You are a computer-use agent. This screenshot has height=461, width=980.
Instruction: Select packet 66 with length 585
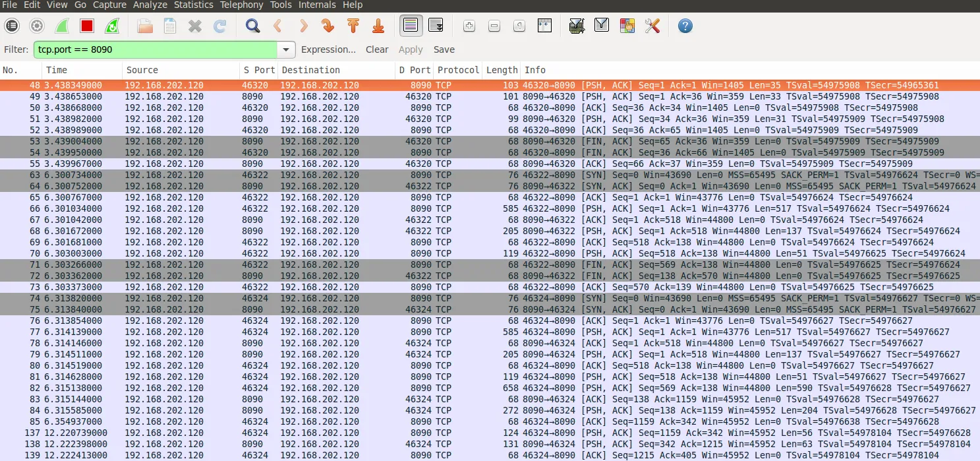point(490,208)
